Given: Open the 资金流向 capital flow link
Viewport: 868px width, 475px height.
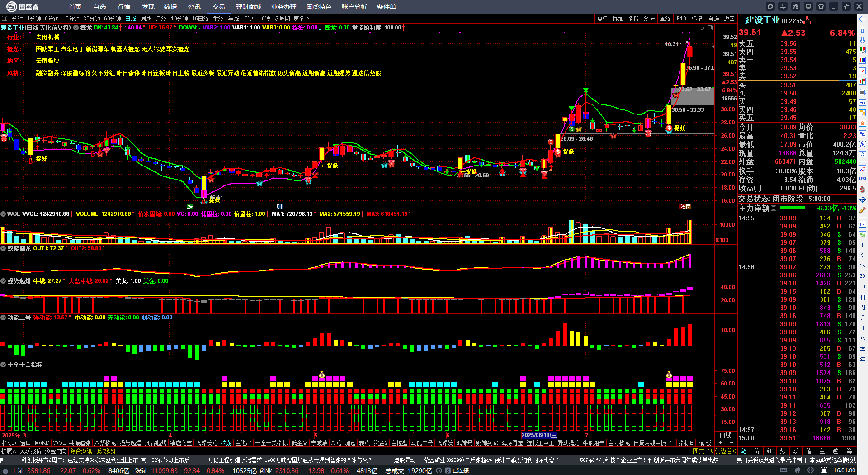Looking at the screenshot, I should point(56,451).
